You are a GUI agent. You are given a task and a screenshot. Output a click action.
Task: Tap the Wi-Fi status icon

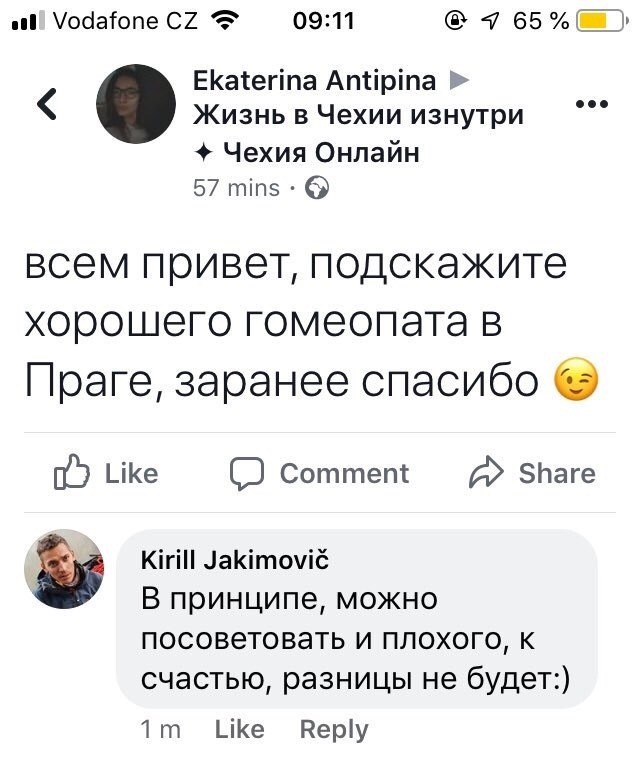point(227,19)
